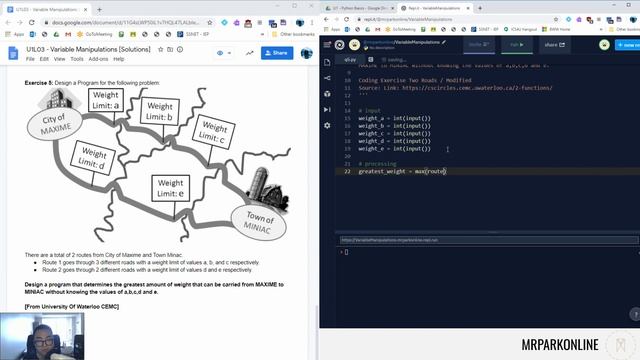Open ICS4U Hangout bookmark
Screen dimensions: 640x360
tap(520, 29)
